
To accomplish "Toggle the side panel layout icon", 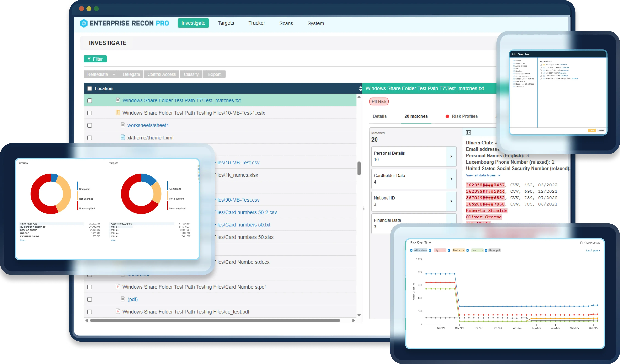I will (x=468, y=132).
